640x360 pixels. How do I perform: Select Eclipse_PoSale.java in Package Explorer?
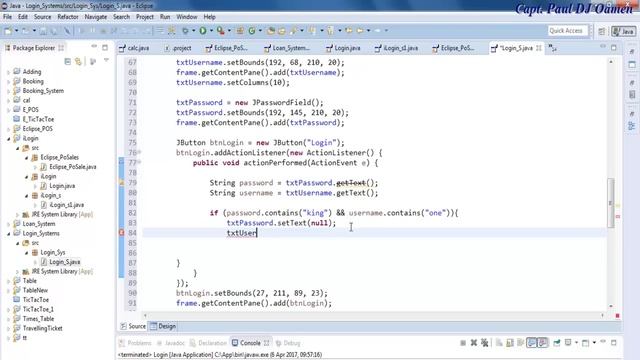point(73,167)
